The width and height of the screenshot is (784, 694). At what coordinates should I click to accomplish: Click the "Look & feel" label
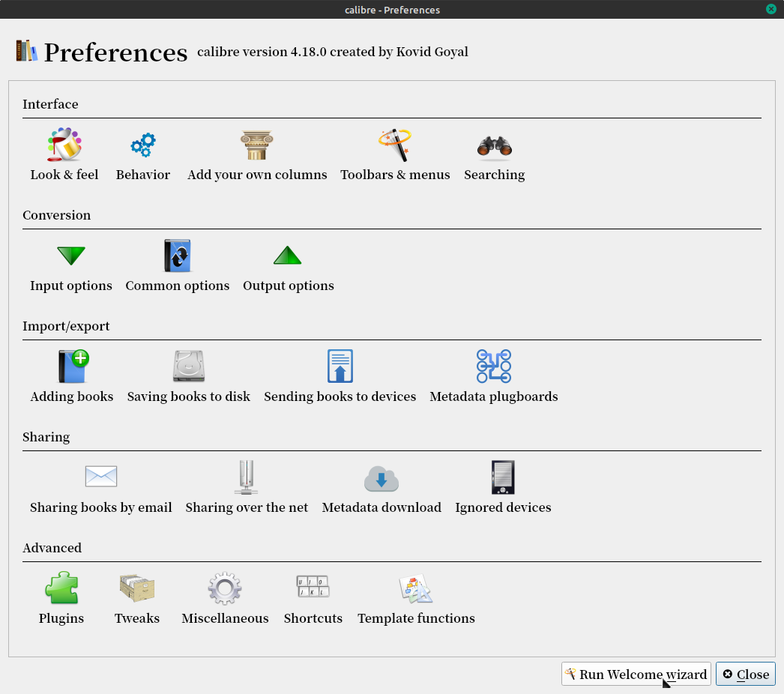tap(64, 175)
